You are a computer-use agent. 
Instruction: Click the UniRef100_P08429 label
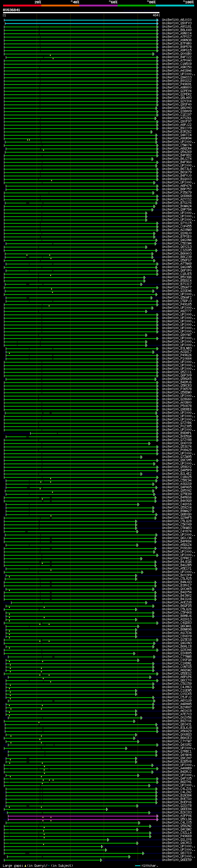point(177,450)
